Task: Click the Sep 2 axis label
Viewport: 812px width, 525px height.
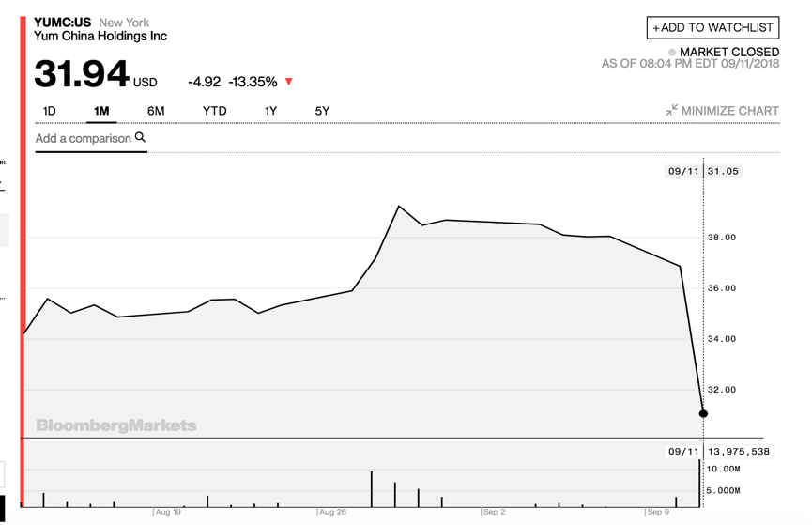Action: point(494,512)
